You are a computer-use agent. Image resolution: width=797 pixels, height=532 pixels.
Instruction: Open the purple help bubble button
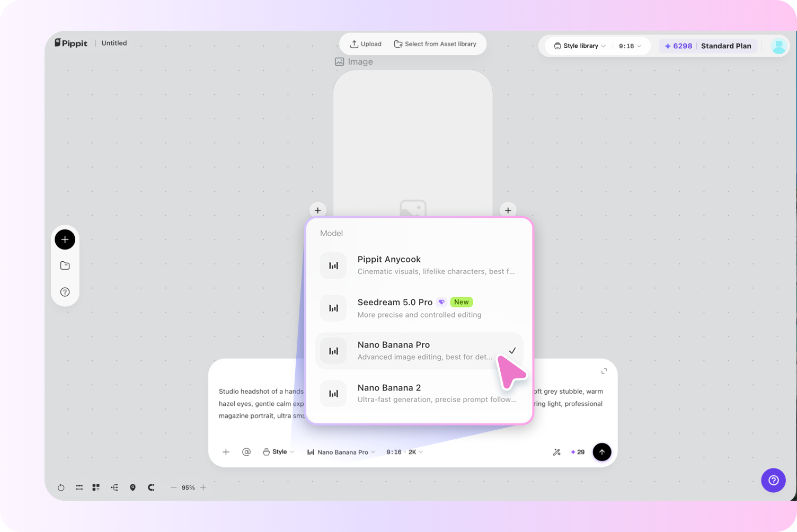pyautogui.click(x=774, y=480)
